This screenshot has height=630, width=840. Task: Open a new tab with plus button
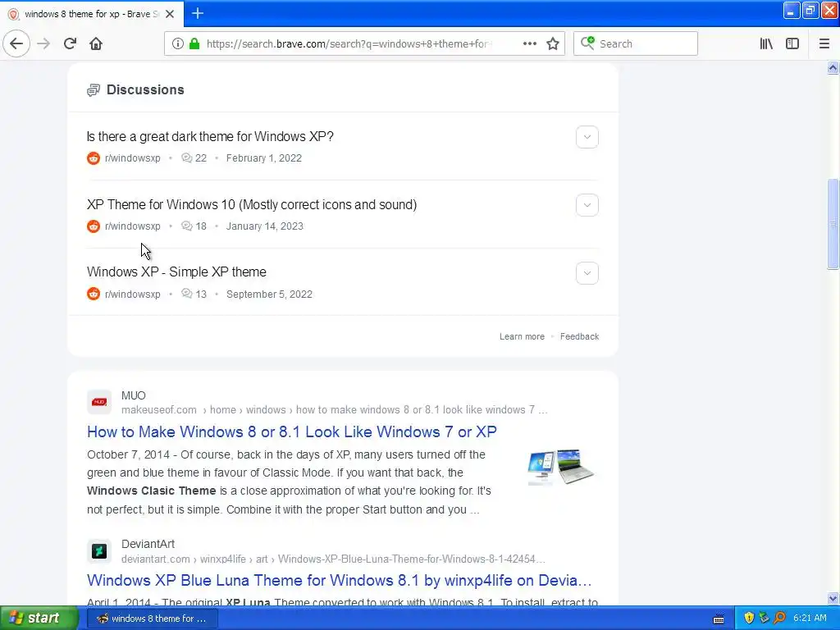tap(198, 13)
